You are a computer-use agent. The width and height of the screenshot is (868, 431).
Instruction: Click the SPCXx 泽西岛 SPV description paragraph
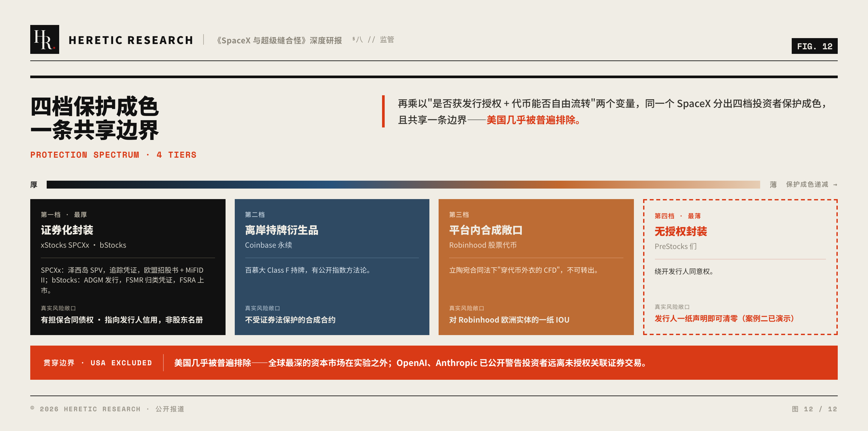tap(123, 280)
